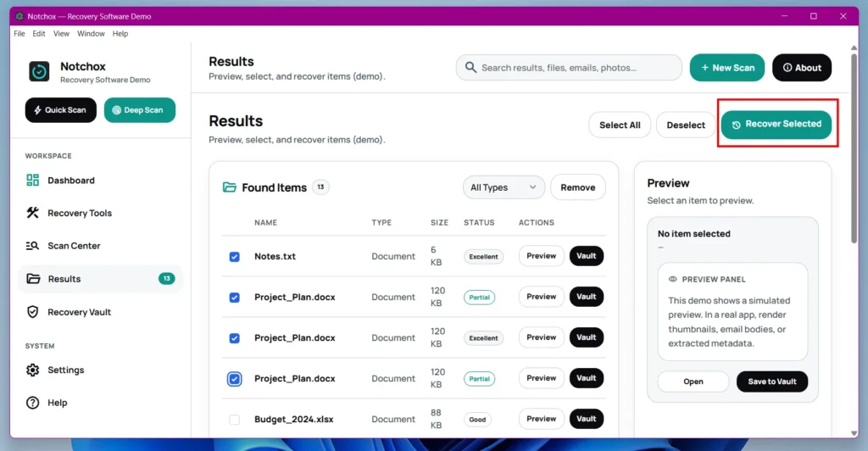Start a Deep Scan
Screen dimensions: 868x451
[140, 109]
